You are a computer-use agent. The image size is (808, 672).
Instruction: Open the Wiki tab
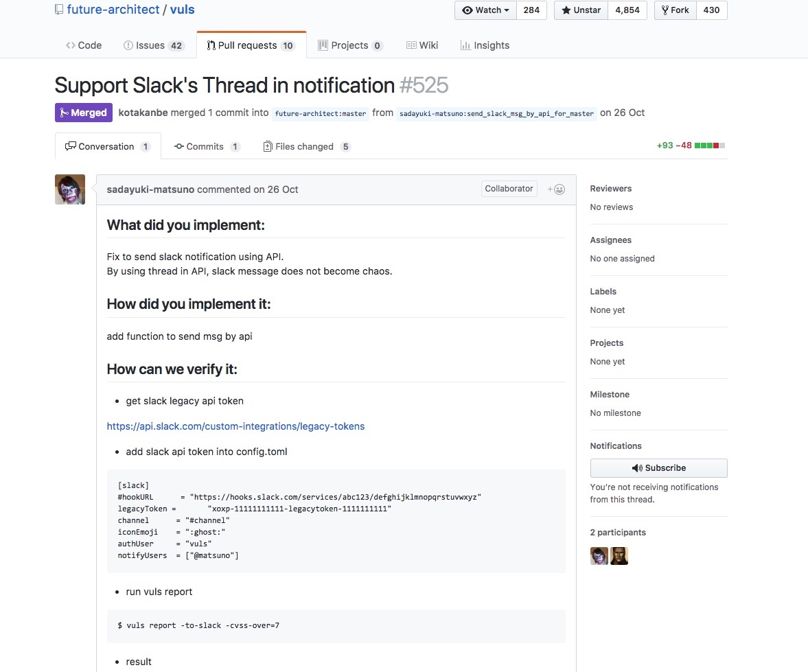(x=422, y=45)
